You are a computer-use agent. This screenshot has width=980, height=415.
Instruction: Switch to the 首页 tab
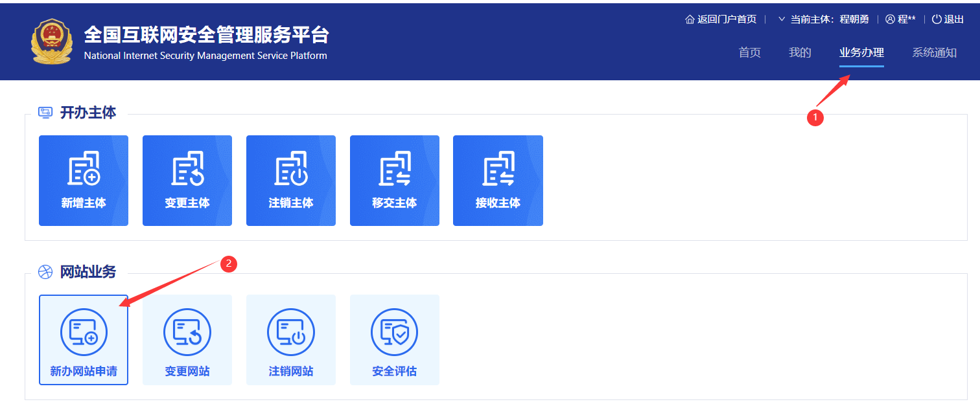[x=749, y=52]
